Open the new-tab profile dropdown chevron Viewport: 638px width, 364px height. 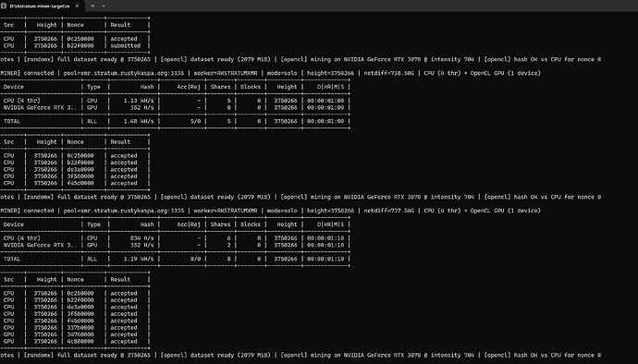pyautogui.click(x=104, y=6)
